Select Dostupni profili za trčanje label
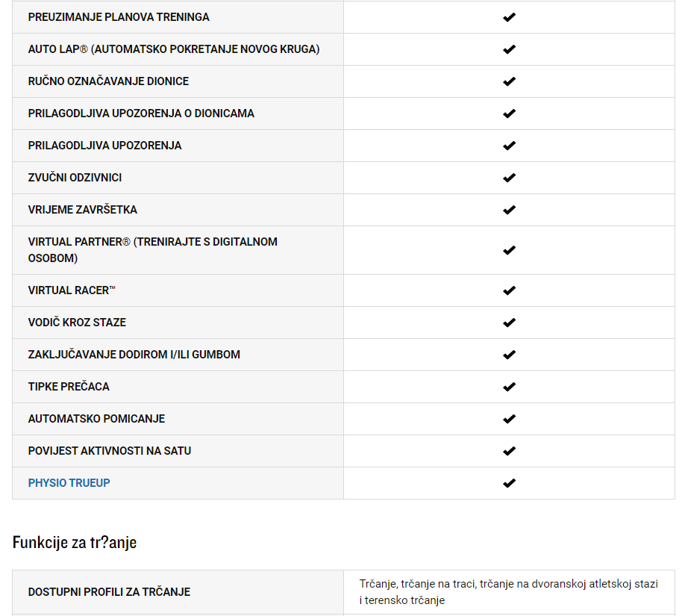The image size is (685, 616). (109, 592)
